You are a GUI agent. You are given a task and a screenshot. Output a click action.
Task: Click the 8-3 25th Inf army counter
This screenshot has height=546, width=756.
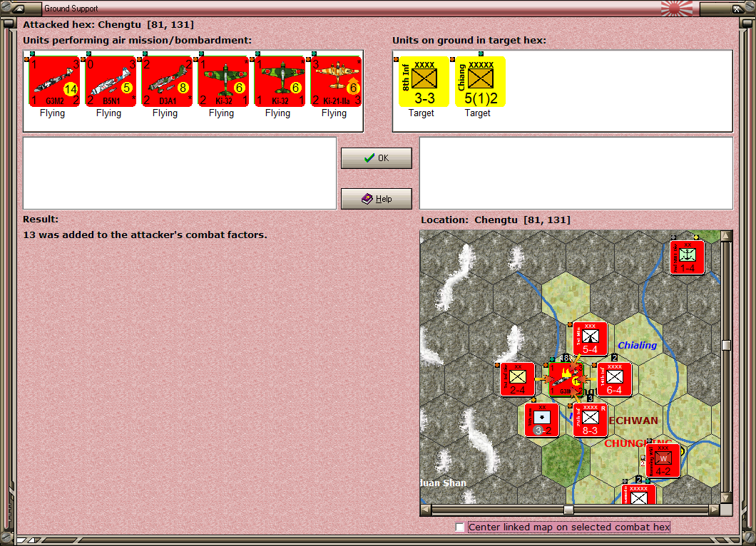click(590, 421)
